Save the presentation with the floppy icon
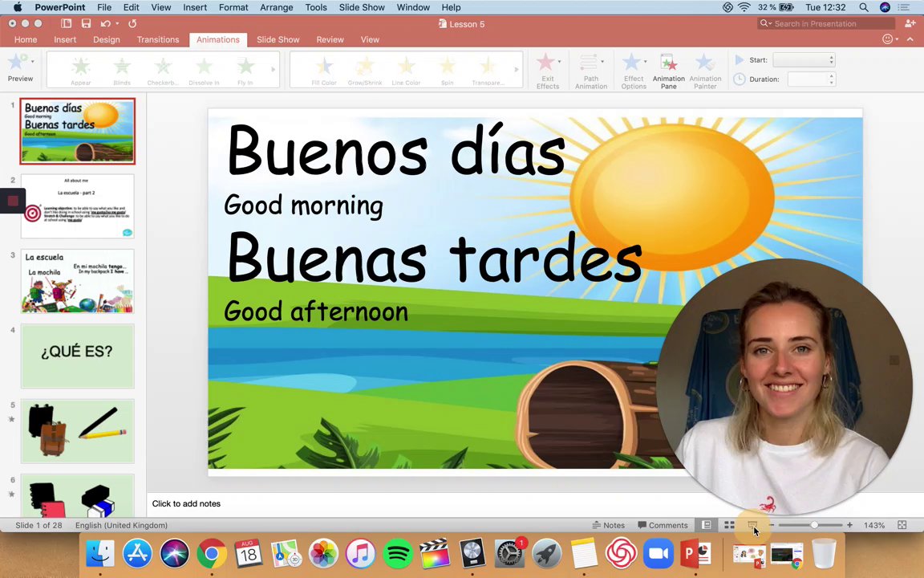The image size is (924, 578). tap(86, 23)
